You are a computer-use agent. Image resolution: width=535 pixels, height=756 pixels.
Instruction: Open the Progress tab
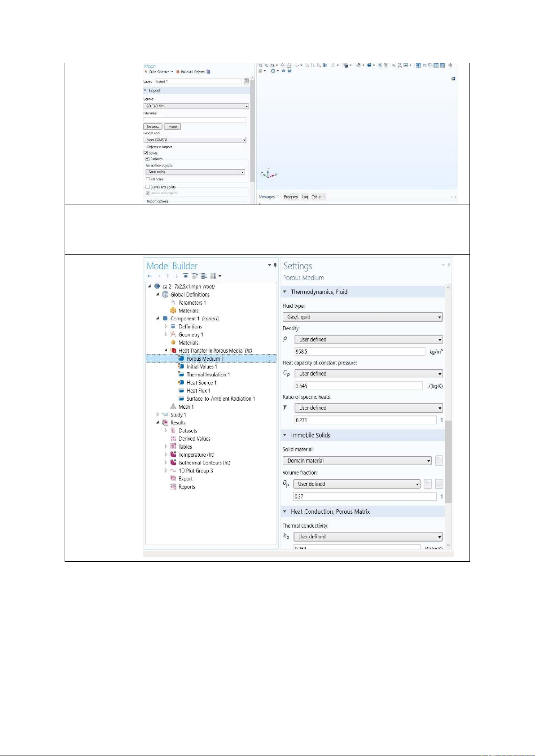pyautogui.click(x=290, y=197)
